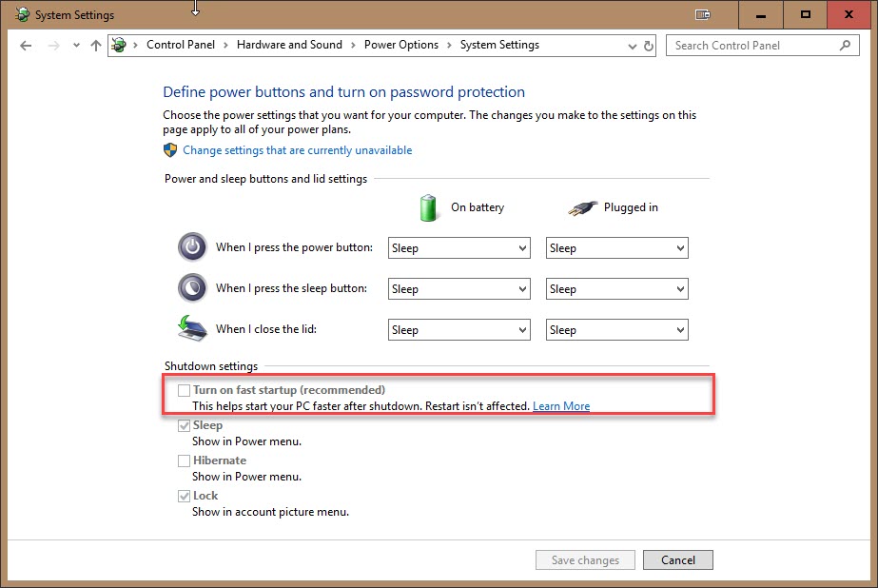Open sleep button Plugged in dropdown
This screenshot has width=878, height=588.
click(616, 289)
